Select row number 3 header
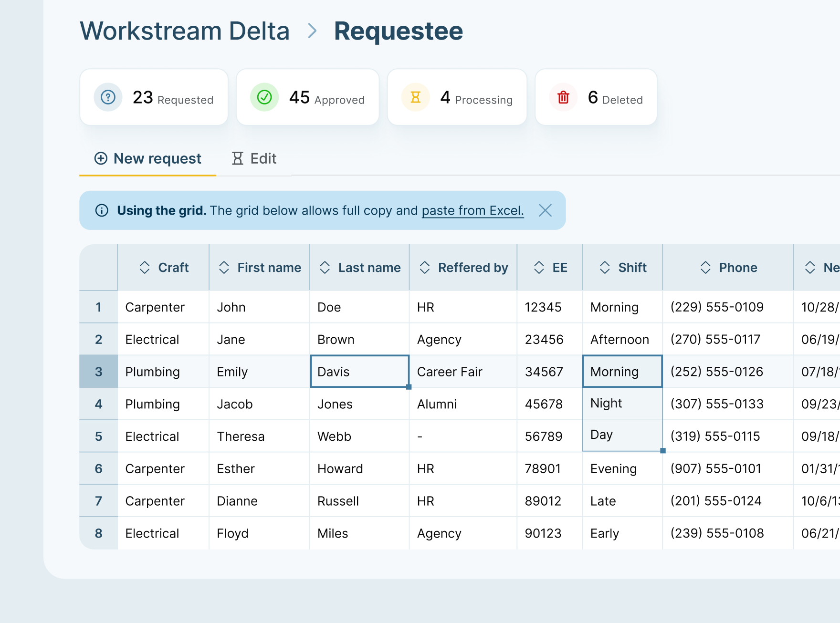 (x=98, y=372)
